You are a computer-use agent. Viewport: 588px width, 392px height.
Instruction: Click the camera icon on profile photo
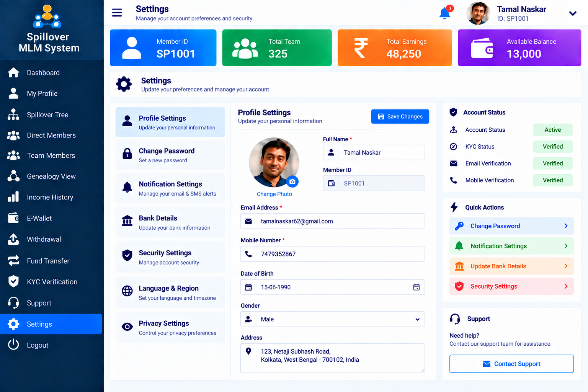(x=292, y=181)
